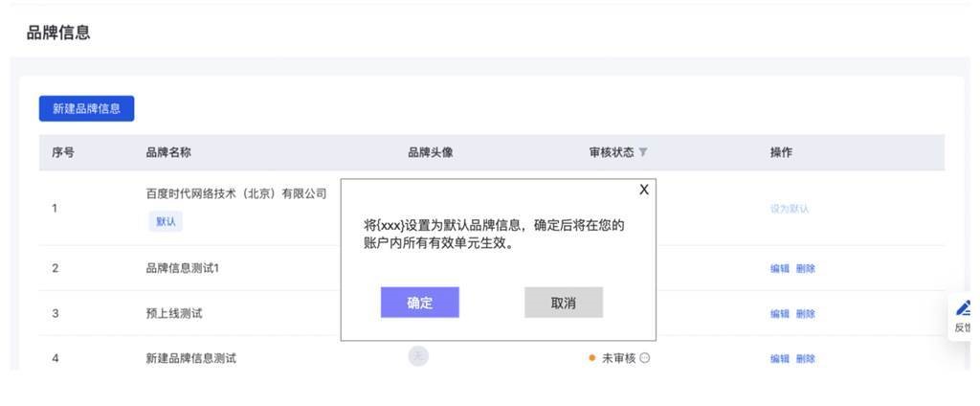
Task: Click 删除 for 品牌信息测试1
Action: (x=806, y=269)
